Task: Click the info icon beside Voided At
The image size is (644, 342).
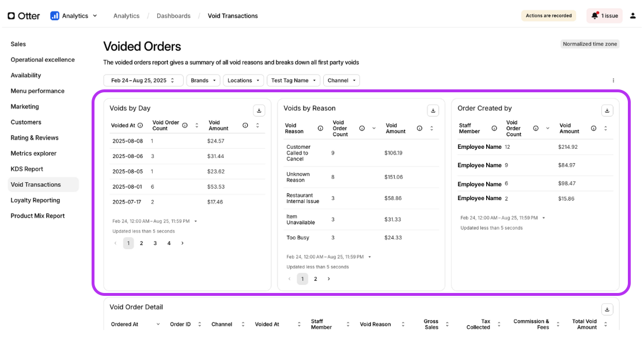Action: [141, 125]
